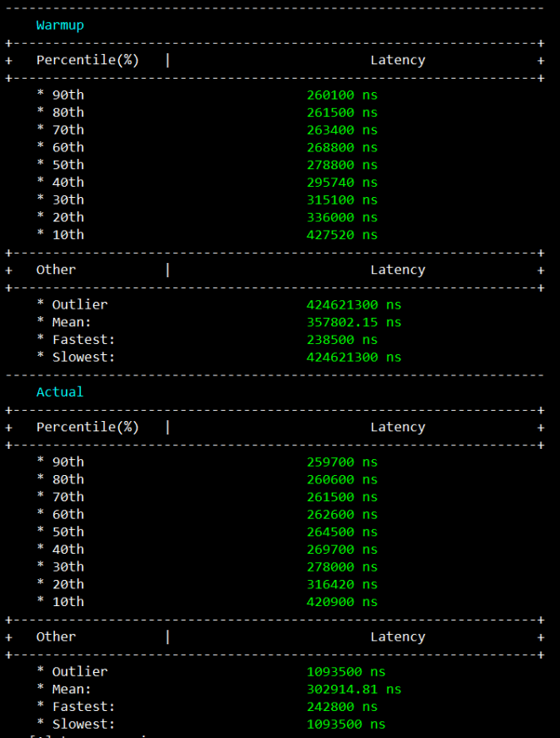Click the "Other" header in the Warmup section
This screenshot has width=560, height=738.
coord(56,270)
